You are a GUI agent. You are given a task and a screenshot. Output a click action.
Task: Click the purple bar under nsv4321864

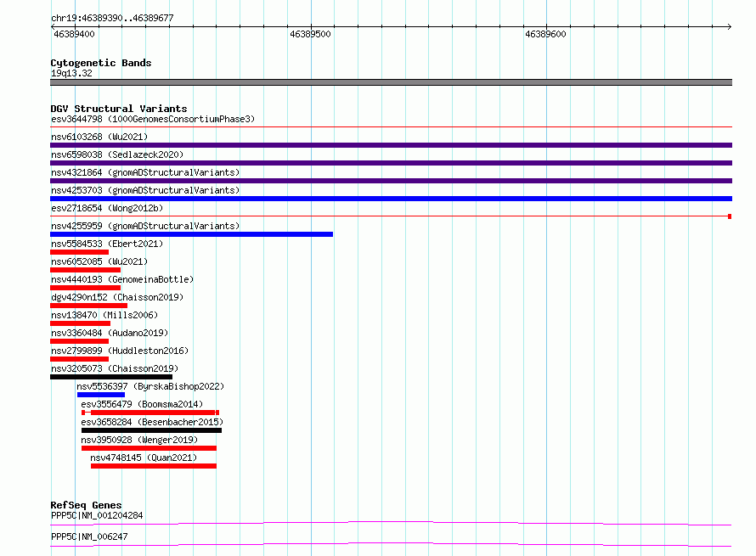tap(391, 181)
